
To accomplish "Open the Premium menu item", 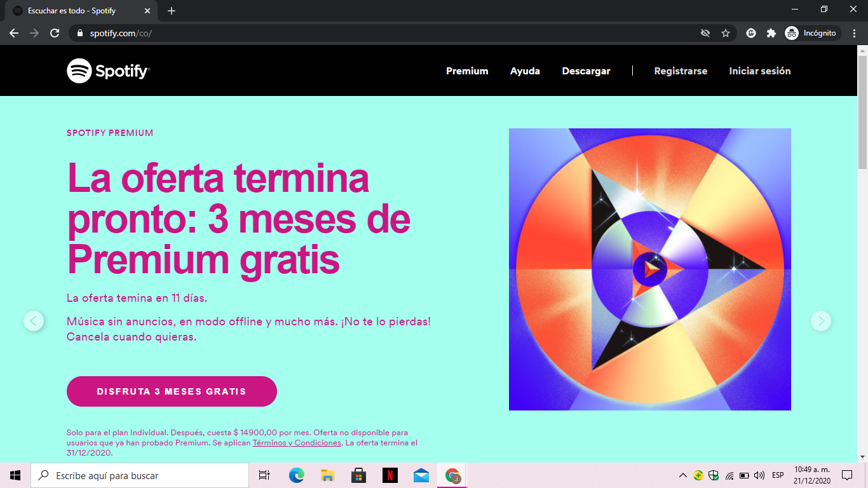I will tap(467, 71).
